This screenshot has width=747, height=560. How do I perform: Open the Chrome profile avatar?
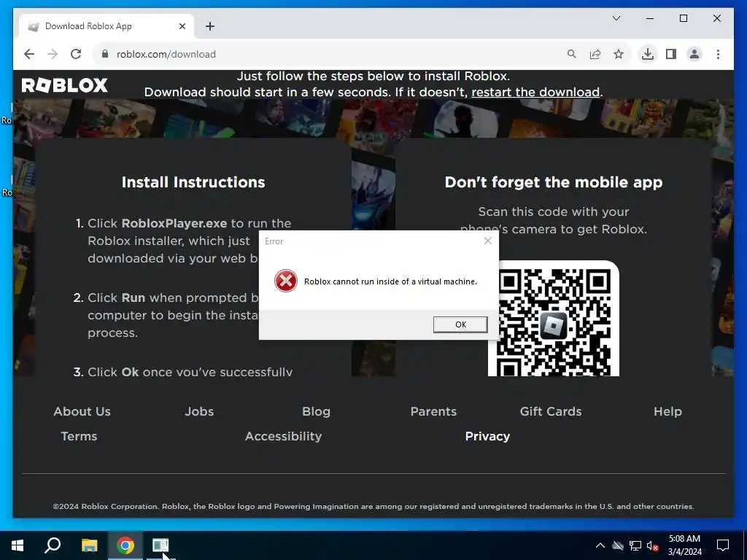[x=694, y=54]
